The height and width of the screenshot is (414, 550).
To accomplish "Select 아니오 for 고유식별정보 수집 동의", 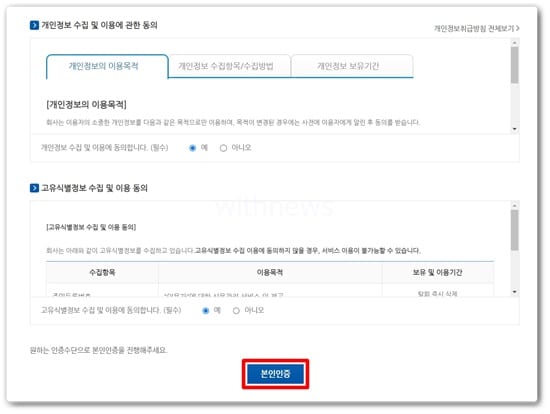I will tap(236, 310).
